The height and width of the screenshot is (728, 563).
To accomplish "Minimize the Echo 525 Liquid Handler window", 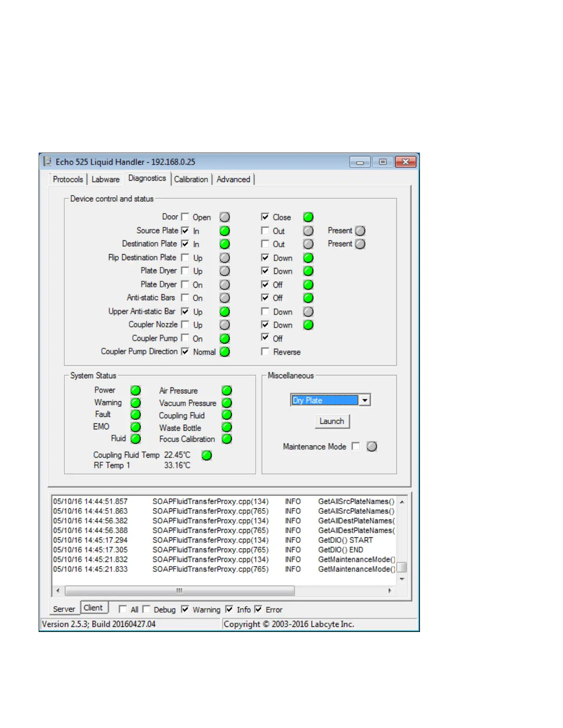I will 360,162.
